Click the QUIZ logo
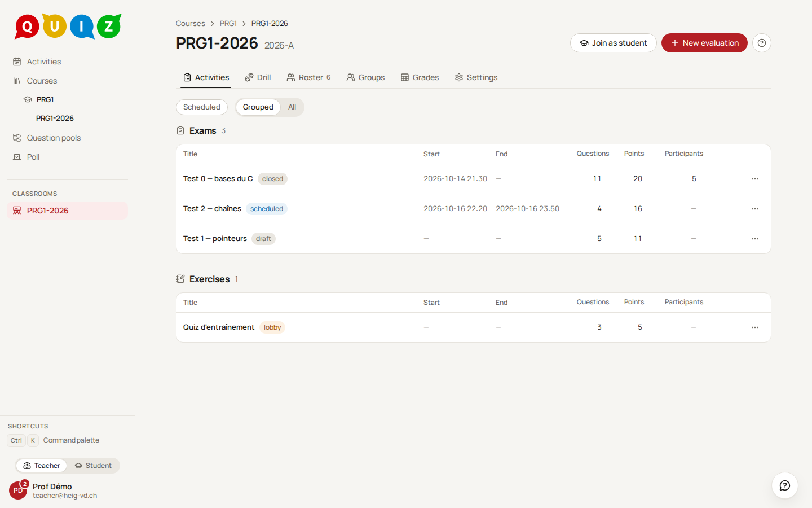812x508 pixels. [68, 26]
